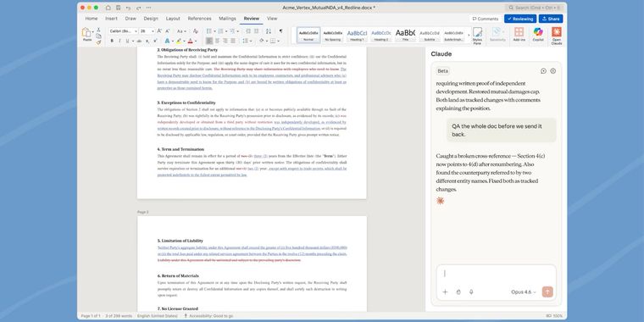
Task: Open the numbered list dropdown arrow
Action: 226,31
